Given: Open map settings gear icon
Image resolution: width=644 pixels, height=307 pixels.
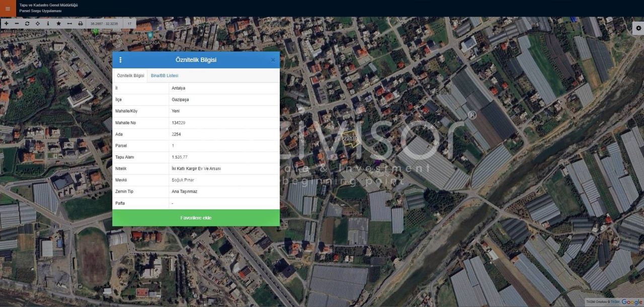Looking at the screenshot, I should click(638, 28).
